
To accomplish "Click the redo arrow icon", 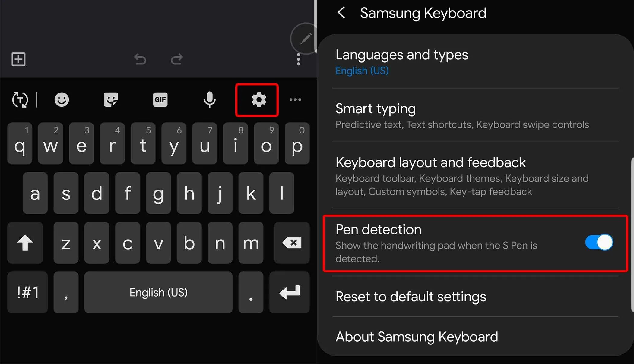I will (177, 59).
